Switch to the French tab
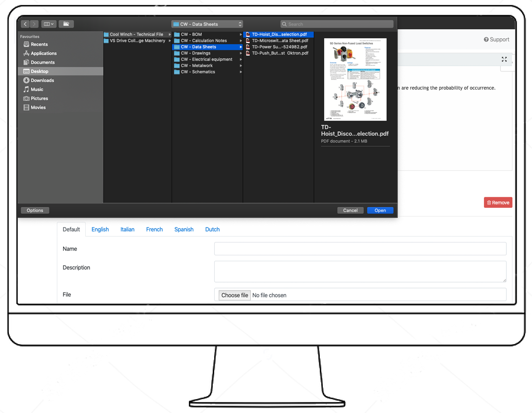This screenshot has width=532, height=413. click(154, 230)
